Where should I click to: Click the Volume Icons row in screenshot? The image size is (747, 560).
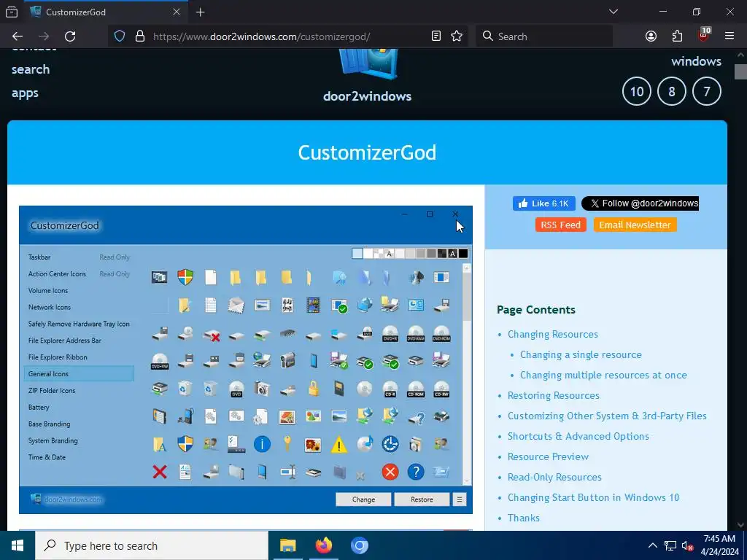click(x=79, y=290)
